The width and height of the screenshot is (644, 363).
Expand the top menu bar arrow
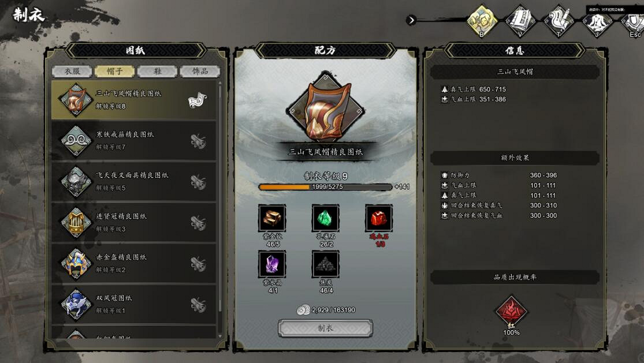coord(411,20)
